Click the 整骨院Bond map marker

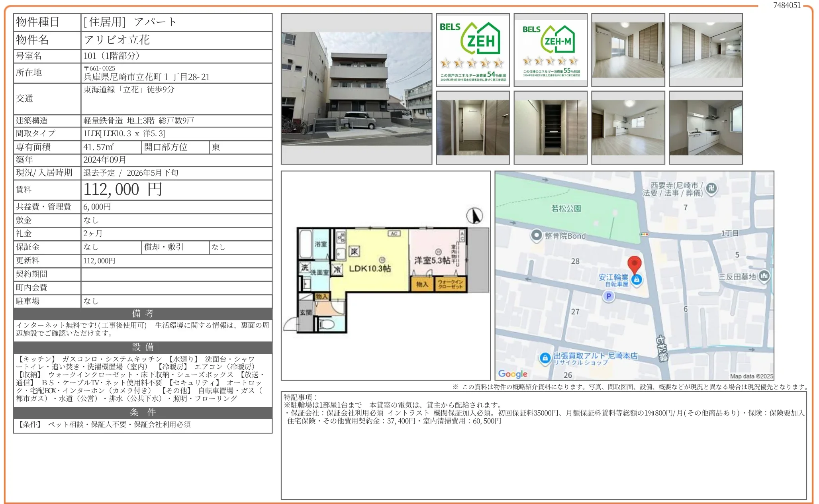coord(536,235)
